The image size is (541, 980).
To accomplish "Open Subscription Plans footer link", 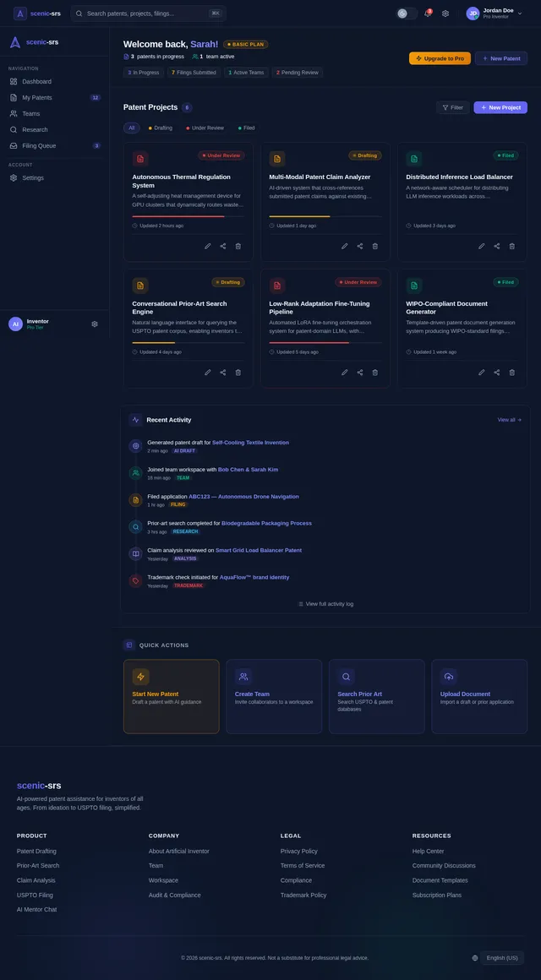I will coord(436,895).
